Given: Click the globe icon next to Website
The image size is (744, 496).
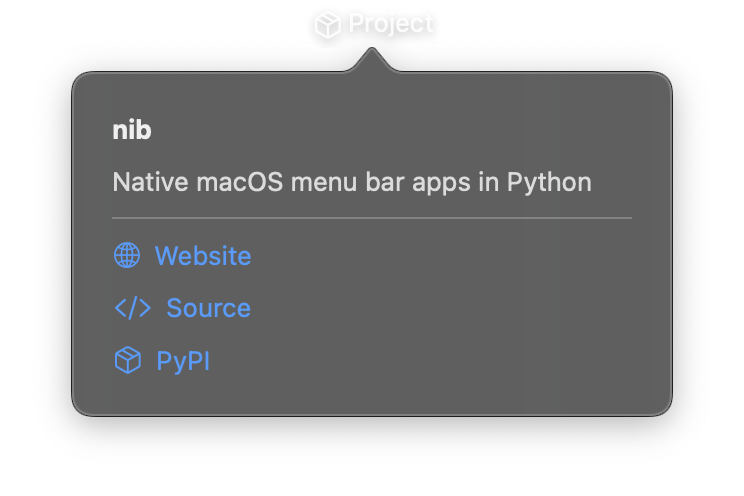Looking at the screenshot, I should tap(127, 255).
